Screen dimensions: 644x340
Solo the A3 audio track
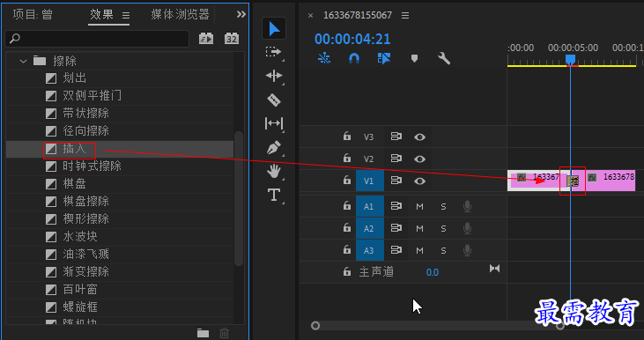coord(443,250)
